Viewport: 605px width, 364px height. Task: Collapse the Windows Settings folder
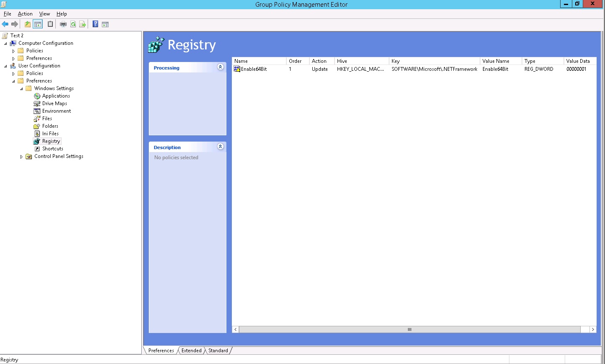pos(21,88)
